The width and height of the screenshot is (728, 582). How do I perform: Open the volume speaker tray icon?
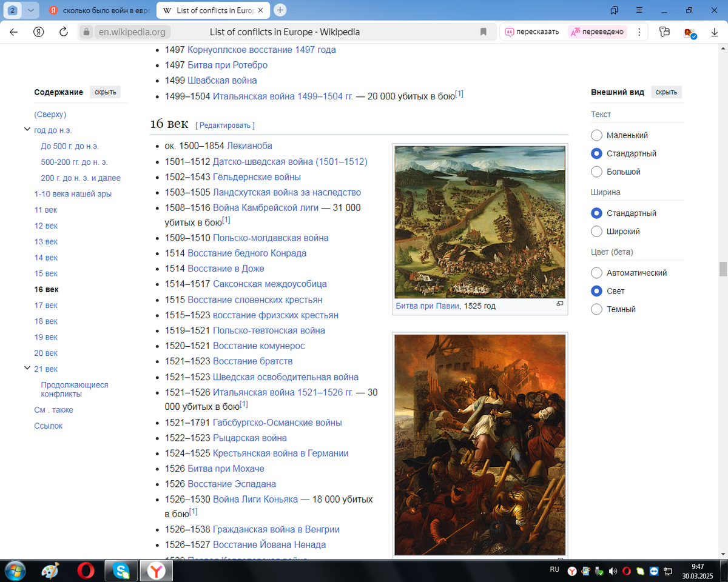(x=613, y=571)
